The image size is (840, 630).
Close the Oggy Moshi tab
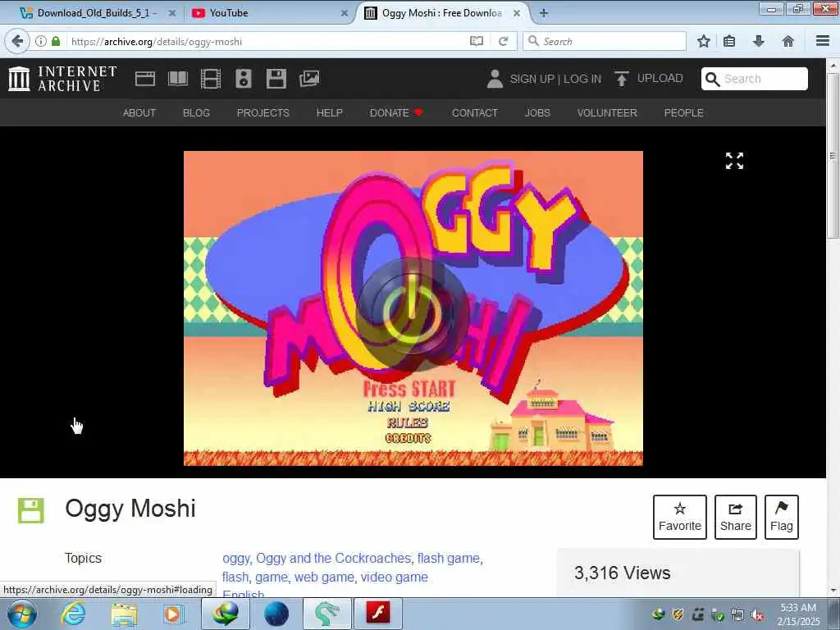[x=517, y=13]
